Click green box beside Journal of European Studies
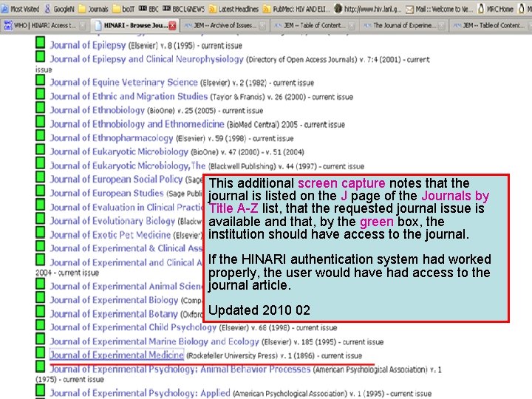Image resolution: width=532 pixels, height=399 pixels. pyautogui.click(x=41, y=191)
